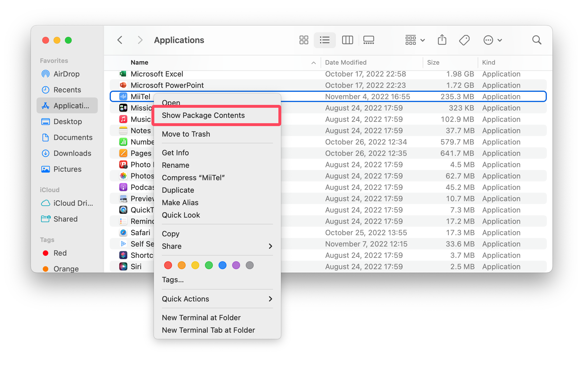
Task: Sort by the Size column header
Action: click(x=433, y=62)
